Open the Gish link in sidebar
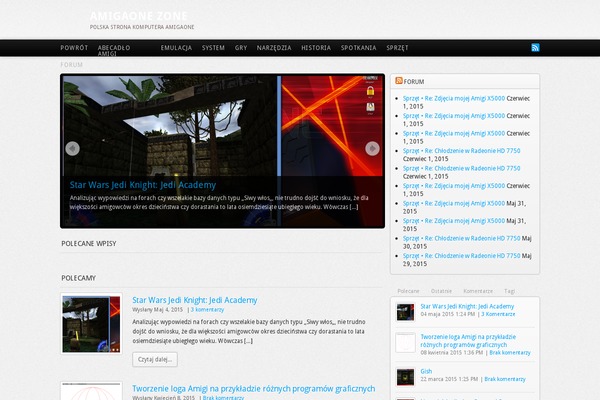 [426, 371]
